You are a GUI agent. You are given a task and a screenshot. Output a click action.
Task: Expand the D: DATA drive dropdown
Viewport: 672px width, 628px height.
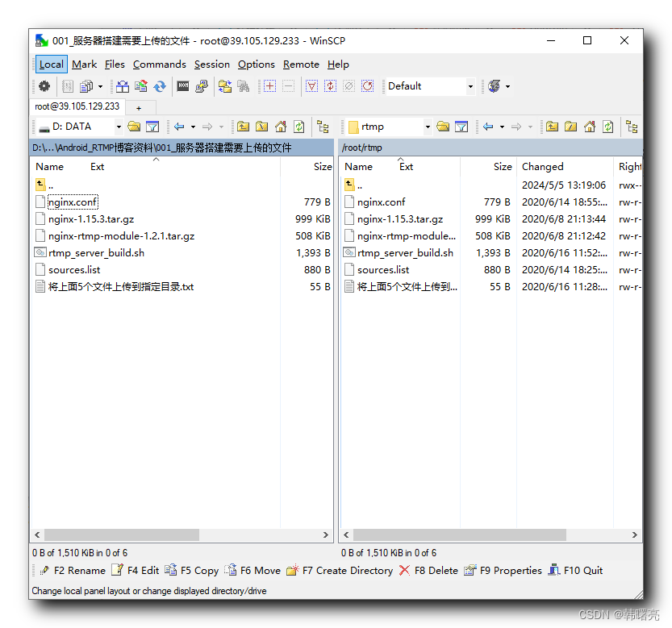pyautogui.click(x=119, y=127)
